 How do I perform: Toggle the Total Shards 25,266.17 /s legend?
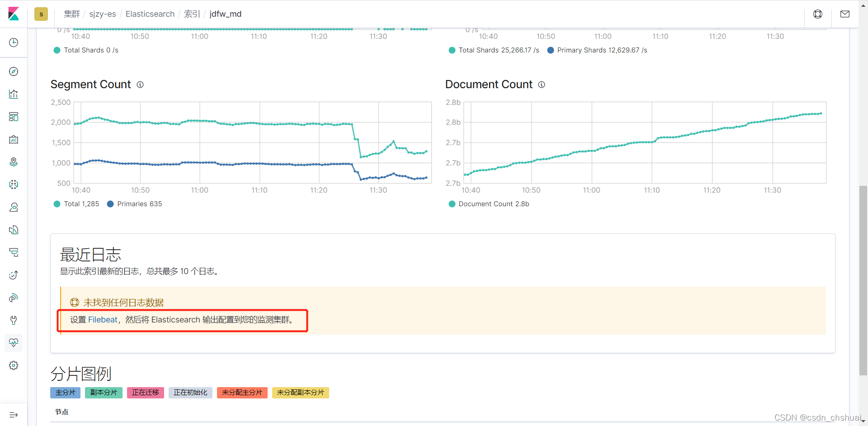pos(494,50)
